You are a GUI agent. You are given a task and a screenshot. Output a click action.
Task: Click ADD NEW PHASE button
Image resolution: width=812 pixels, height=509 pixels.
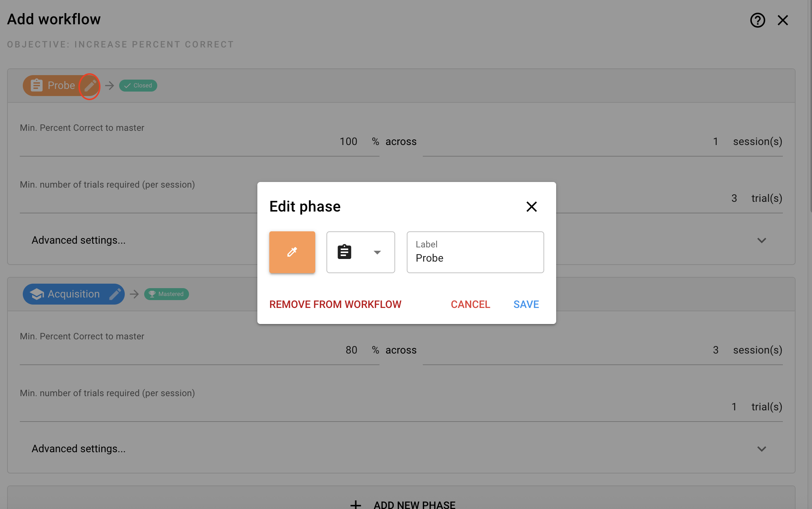[414, 505]
